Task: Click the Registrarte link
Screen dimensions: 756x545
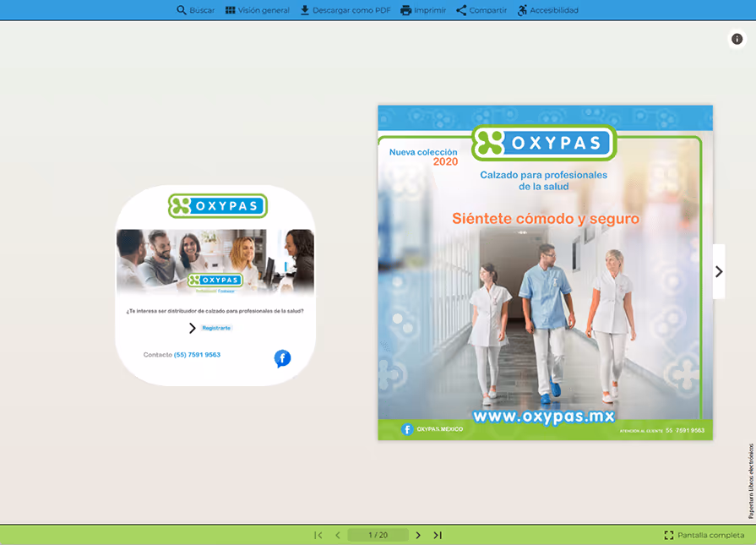Action: pos(216,328)
